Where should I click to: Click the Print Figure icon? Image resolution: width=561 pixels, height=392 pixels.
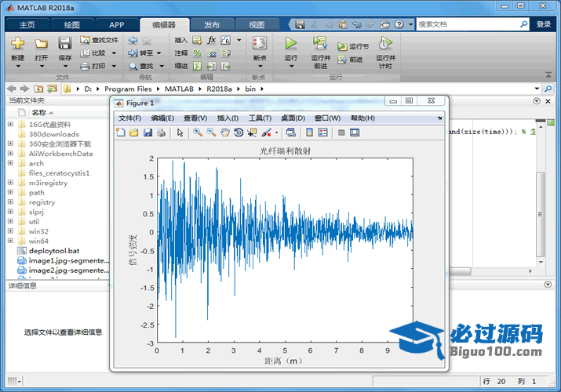[x=161, y=132]
